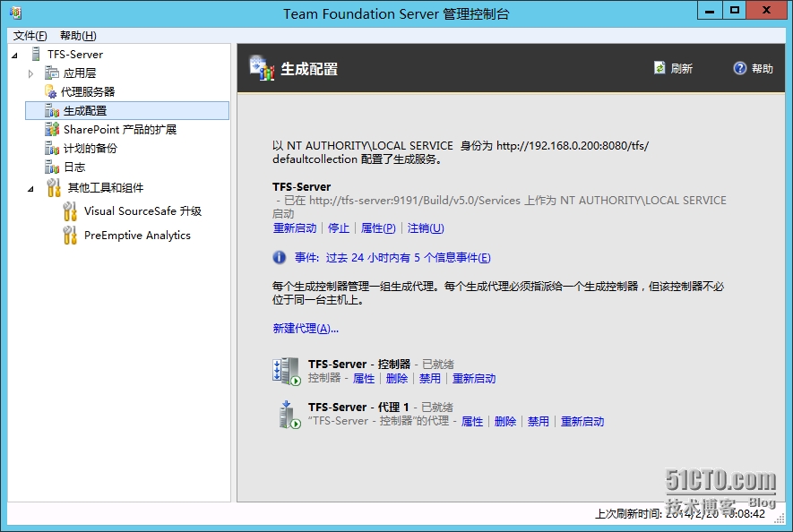Click the 生成配置 tree node icon
Viewport: 793px width, 532px height.
(52, 110)
